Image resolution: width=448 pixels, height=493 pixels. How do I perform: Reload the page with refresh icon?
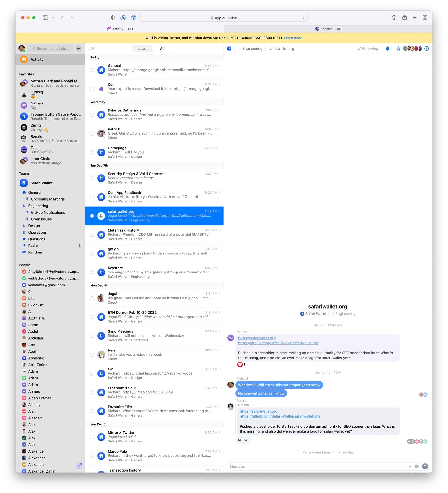(305, 18)
